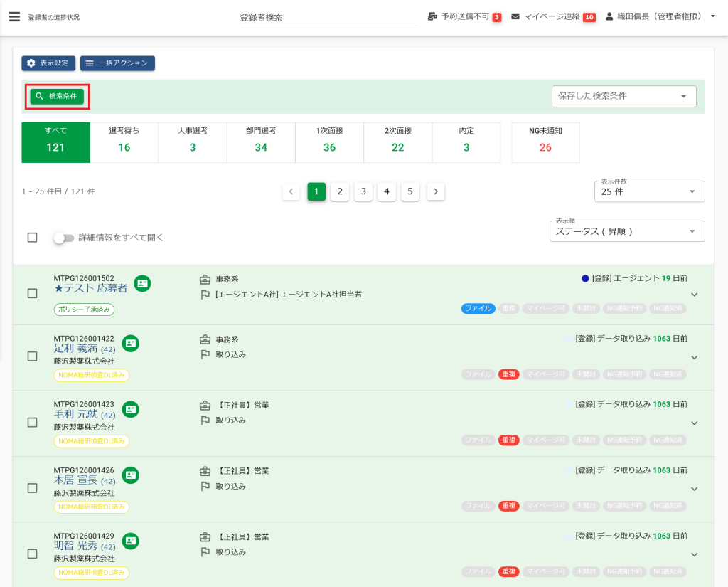Click the profile card icon beside 毛利 元就

131,409
